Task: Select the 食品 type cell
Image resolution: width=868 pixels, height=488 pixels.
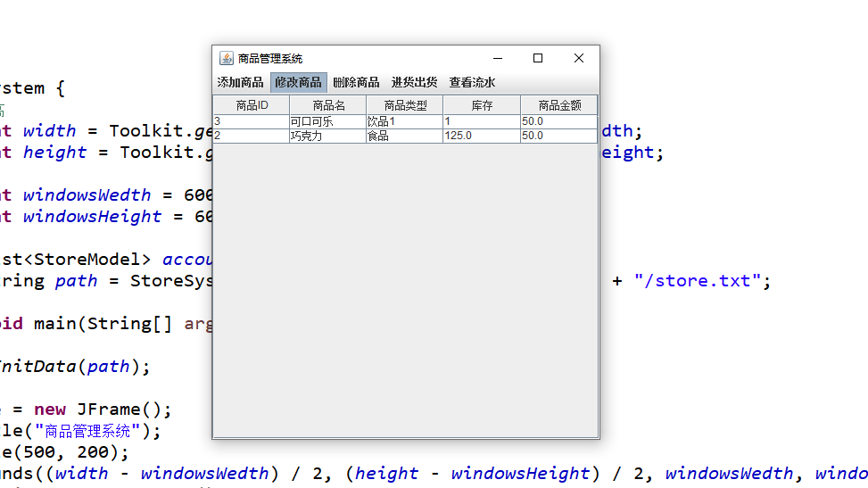Action: [x=405, y=136]
